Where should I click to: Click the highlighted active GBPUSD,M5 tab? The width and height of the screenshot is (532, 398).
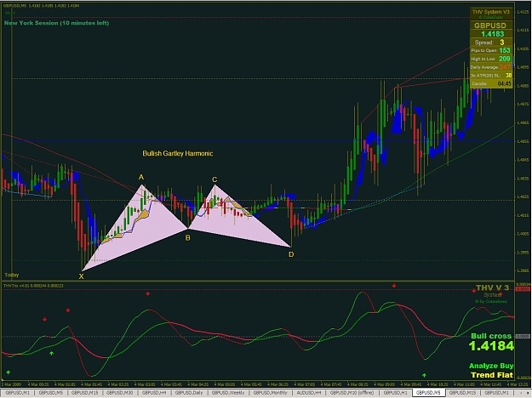428,393
